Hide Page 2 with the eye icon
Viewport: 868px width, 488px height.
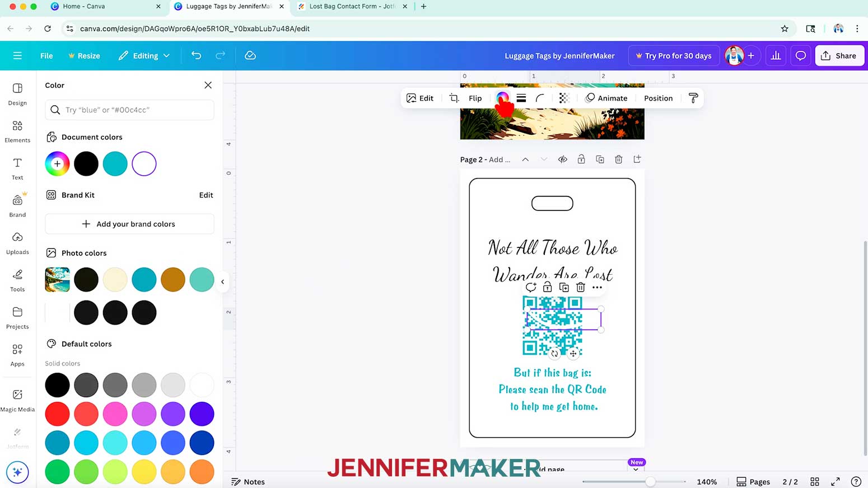click(563, 159)
